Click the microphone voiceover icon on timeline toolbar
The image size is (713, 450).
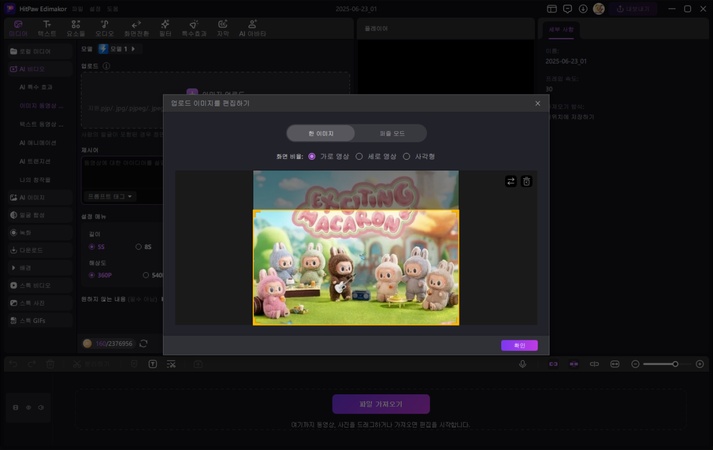(x=522, y=364)
